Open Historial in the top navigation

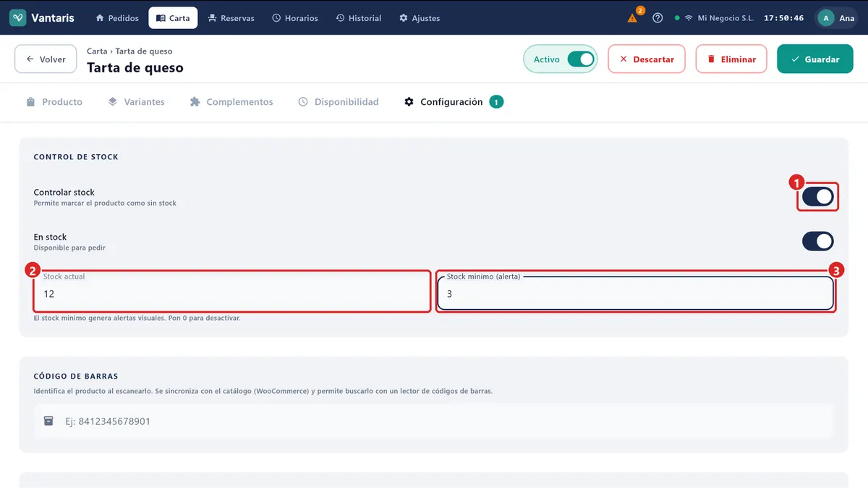pyautogui.click(x=359, y=18)
